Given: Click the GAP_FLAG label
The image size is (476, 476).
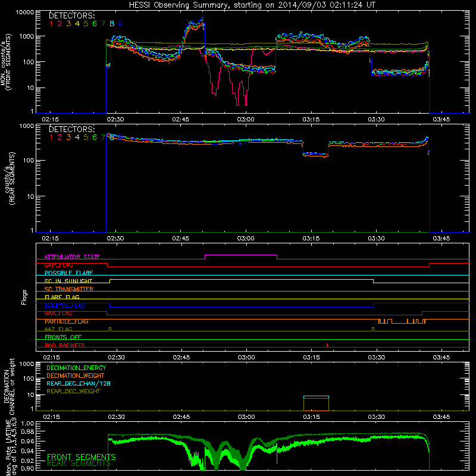Looking at the screenshot, I should coord(58,265).
